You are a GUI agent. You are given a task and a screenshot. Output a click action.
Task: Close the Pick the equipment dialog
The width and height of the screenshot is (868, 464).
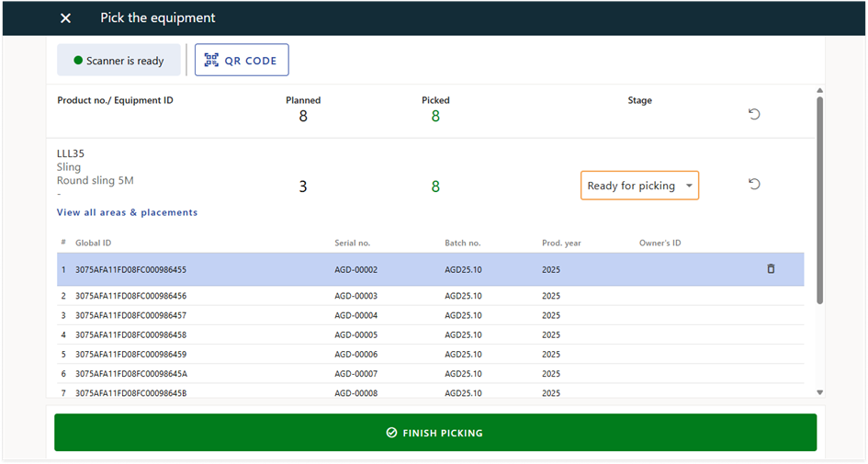coord(65,18)
